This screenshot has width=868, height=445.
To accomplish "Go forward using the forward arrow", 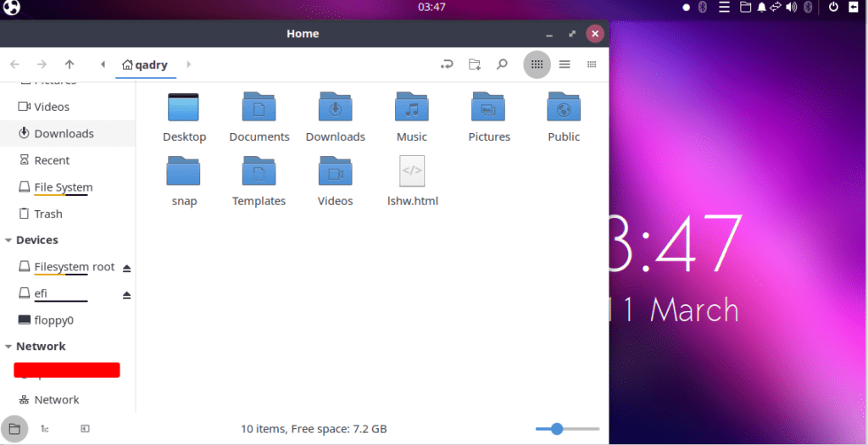I will 42,64.
